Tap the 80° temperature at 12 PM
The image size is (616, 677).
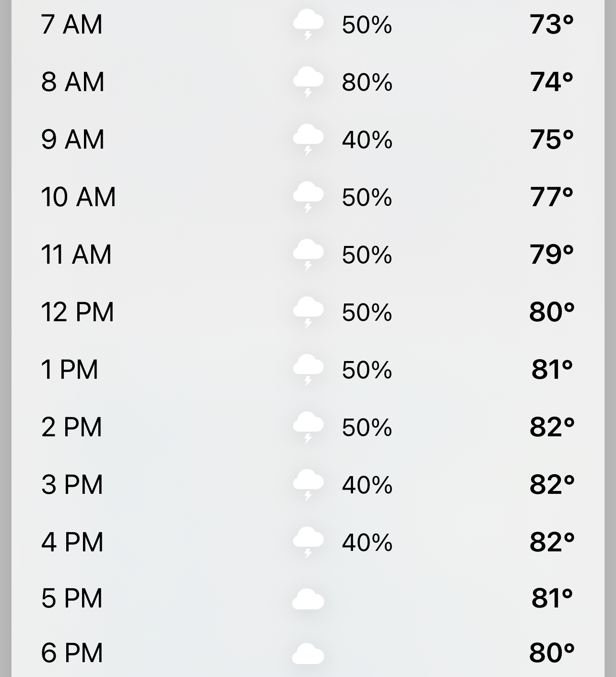[x=551, y=312]
